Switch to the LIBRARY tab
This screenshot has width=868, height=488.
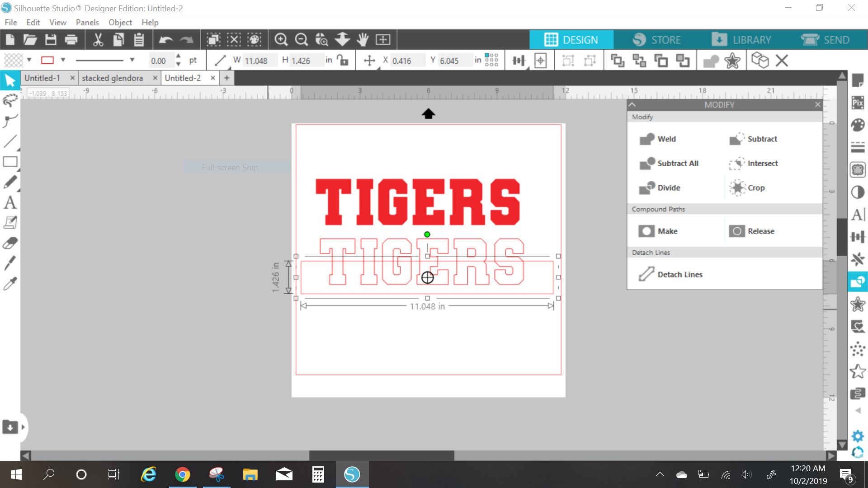741,40
